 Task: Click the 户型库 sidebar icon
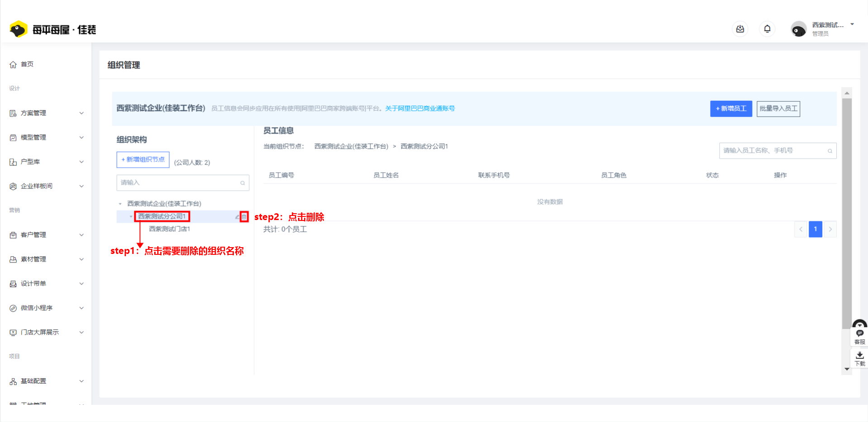click(13, 162)
